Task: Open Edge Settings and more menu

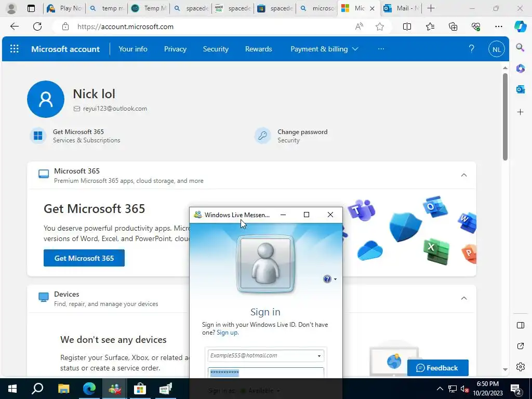Action: click(498, 26)
